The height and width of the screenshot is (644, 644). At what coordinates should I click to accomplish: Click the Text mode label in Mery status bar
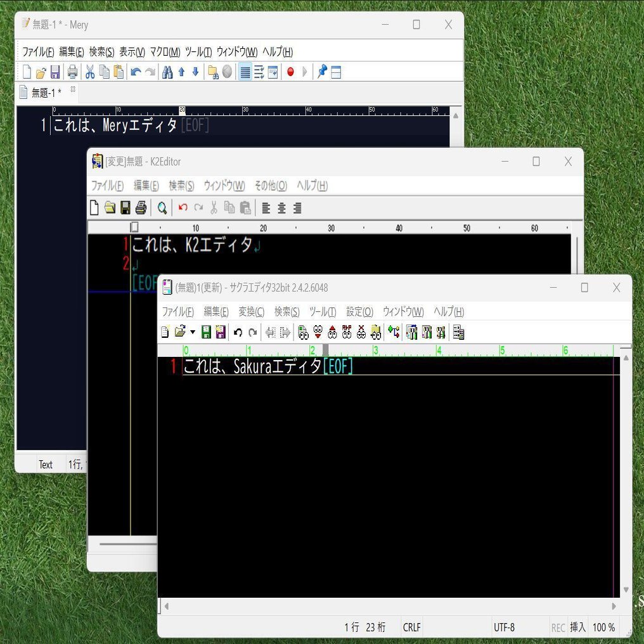pos(46,465)
